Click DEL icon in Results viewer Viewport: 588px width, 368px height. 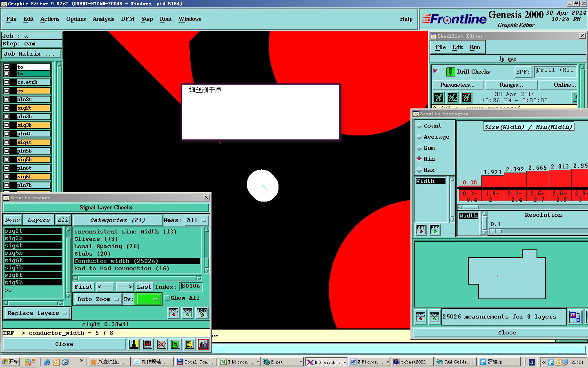point(174,313)
